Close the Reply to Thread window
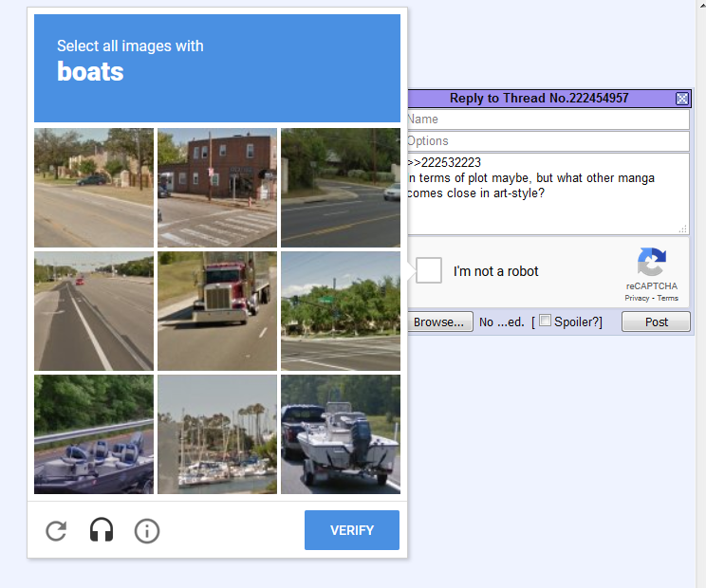The height and width of the screenshot is (588, 706). pyautogui.click(x=682, y=98)
